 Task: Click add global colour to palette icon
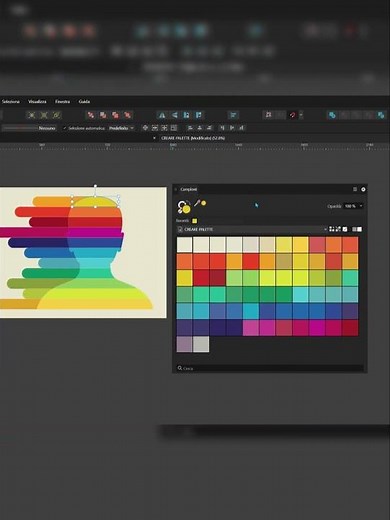(x=338, y=229)
